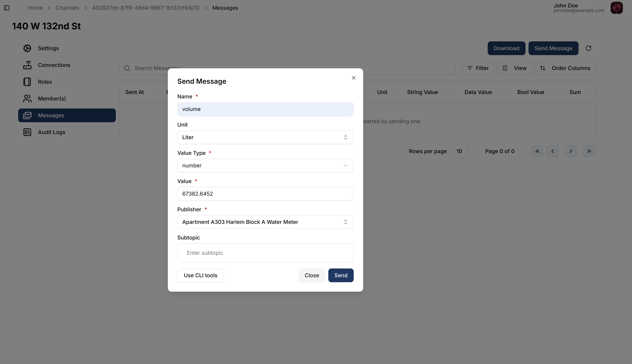
Task: Go to the first page
Action: coord(537,151)
